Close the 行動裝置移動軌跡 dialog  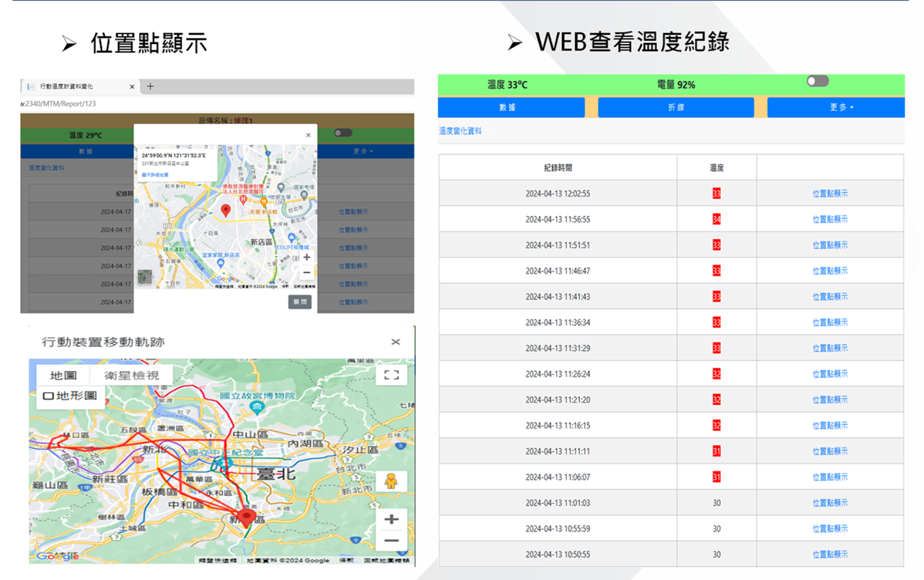pos(396,342)
